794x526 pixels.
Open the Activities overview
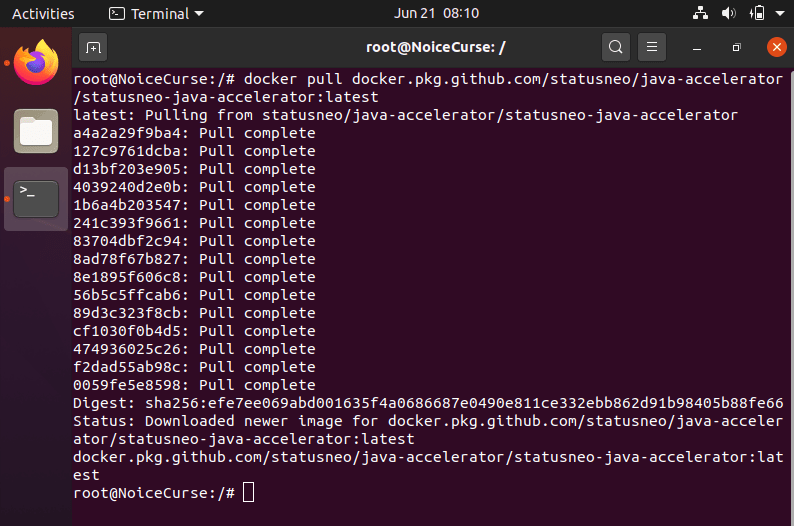(43, 14)
